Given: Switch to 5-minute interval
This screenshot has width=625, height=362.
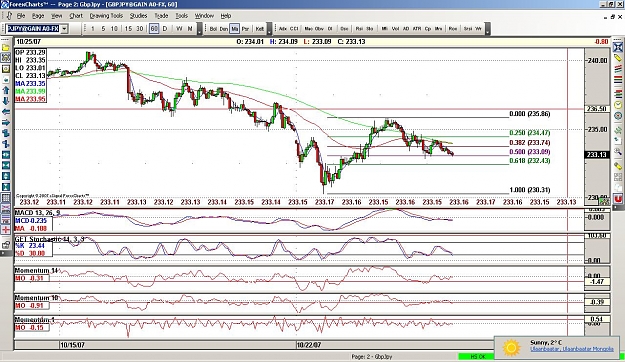Looking at the screenshot, I should [103, 29].
